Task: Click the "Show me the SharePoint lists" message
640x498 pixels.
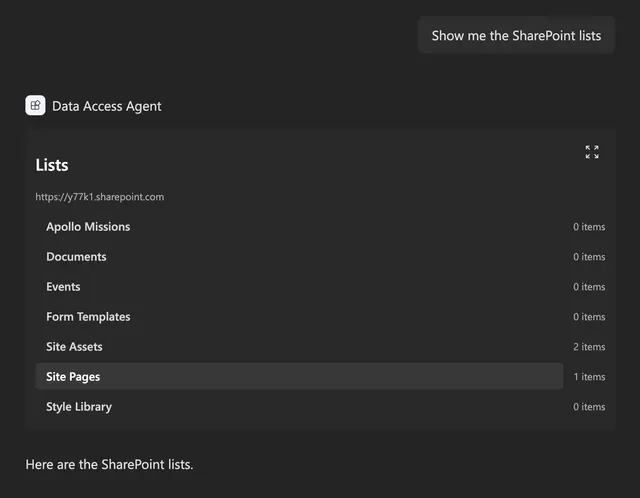Action: tap(516, 36)
